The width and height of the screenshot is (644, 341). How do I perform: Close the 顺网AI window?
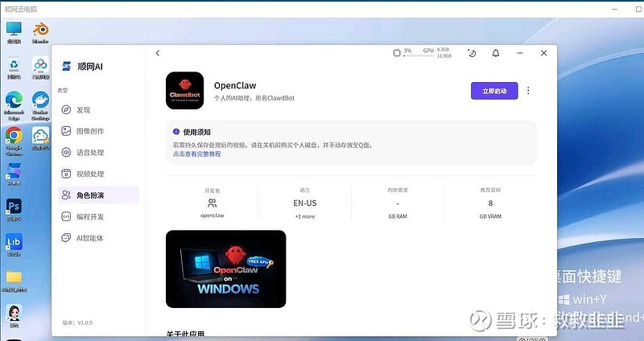coord(544,53)
